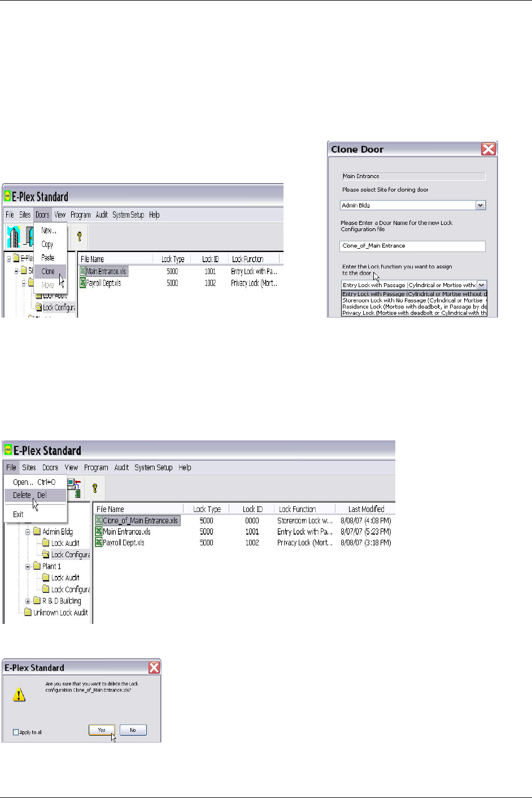The height and width of the screenshot is (798, 532).
Task: Sort by Lock ID column in upper window
Action: (x=211, y=259)
